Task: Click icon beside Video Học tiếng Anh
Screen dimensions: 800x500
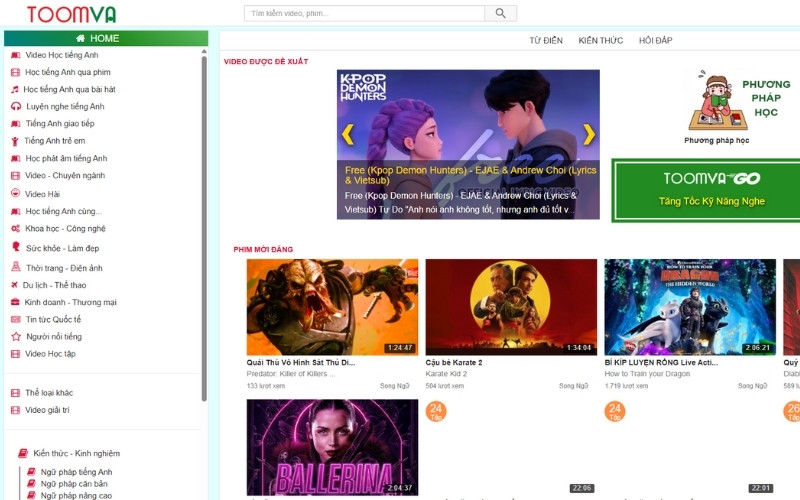Action: pyautogui.click(x=16, y=55)
